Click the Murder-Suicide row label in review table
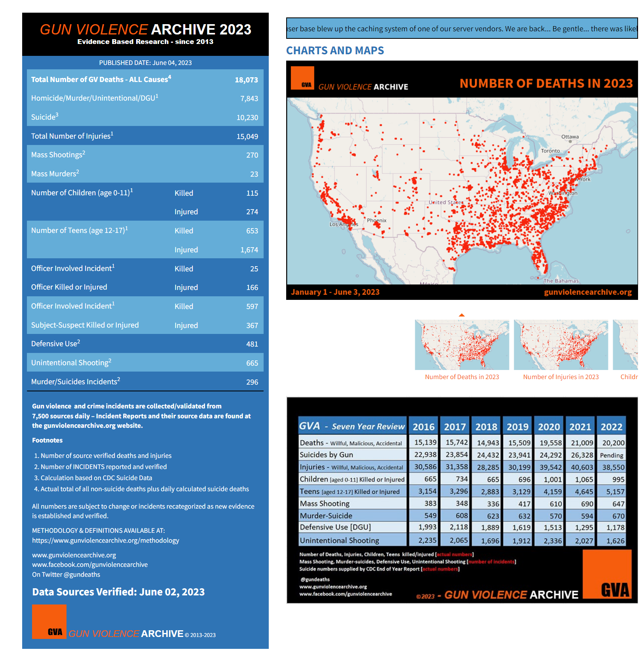Image resolution: width=644 pixels, height=654 pixels. click(x=326, y=515)
